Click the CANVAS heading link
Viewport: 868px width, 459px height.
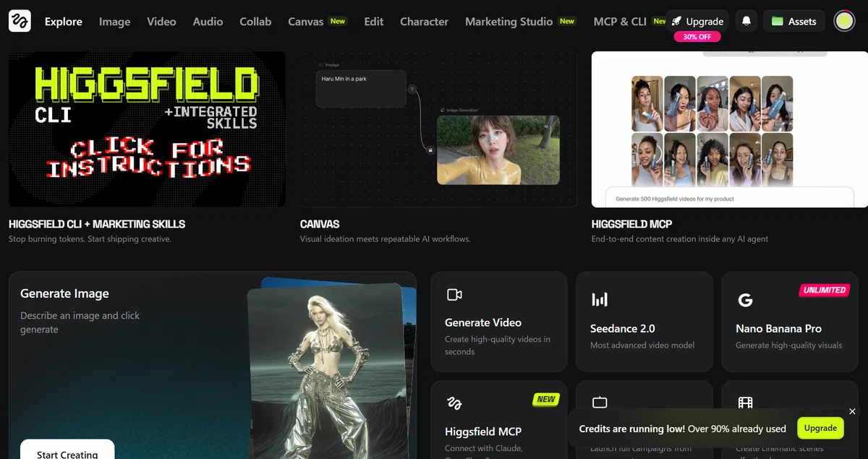coord(320,224)
